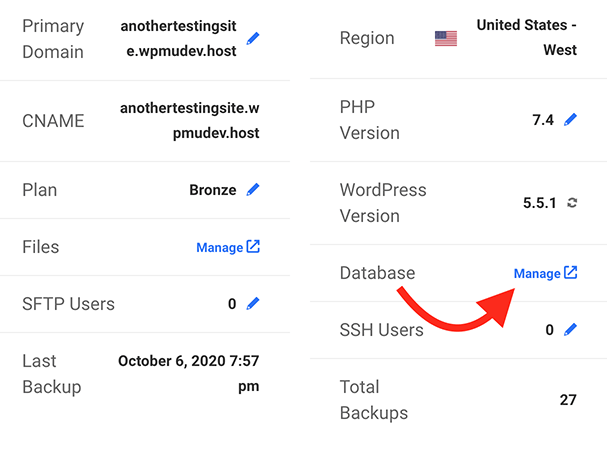Edit the Primary Domain with pencil icon
The image size is (607, 460).
coord(253,39)
